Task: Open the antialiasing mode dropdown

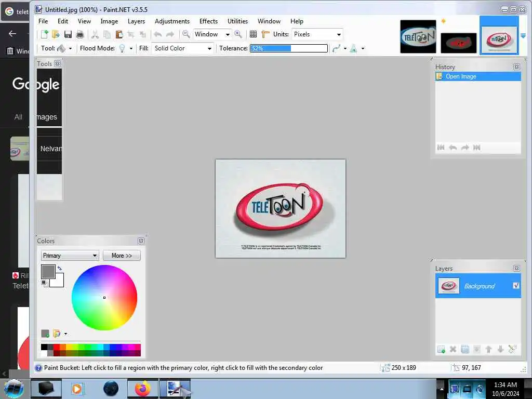Action: [x=345, y=48]
